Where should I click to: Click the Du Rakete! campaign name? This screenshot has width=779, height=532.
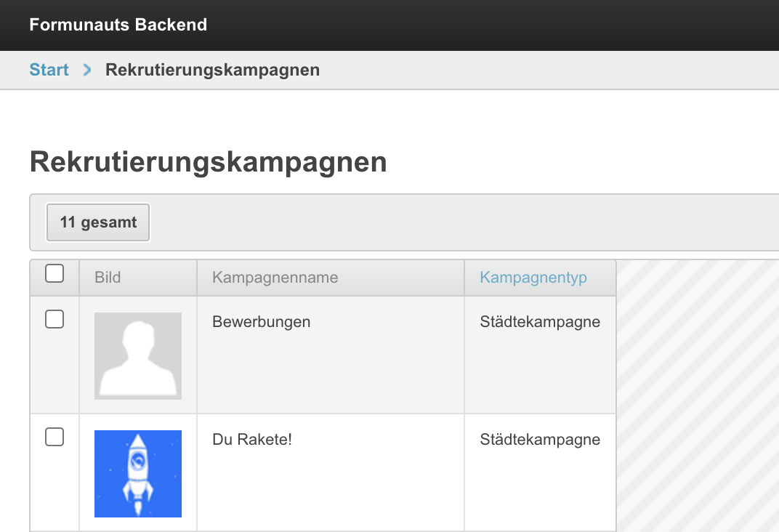(252, 440)
